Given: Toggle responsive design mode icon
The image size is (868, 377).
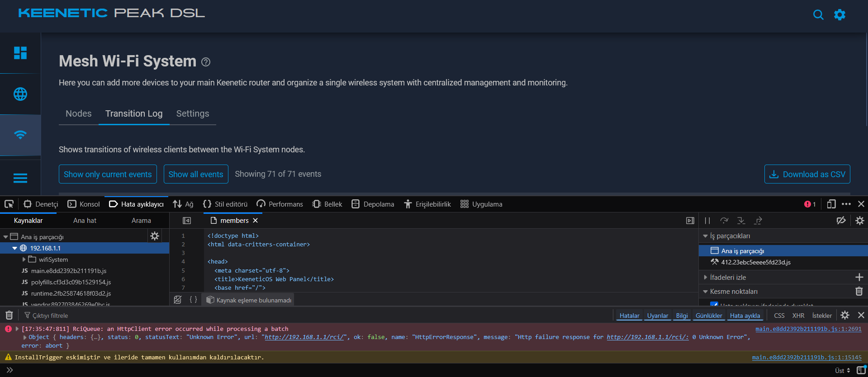Looking at the screenshot, I should coord(831,204).
